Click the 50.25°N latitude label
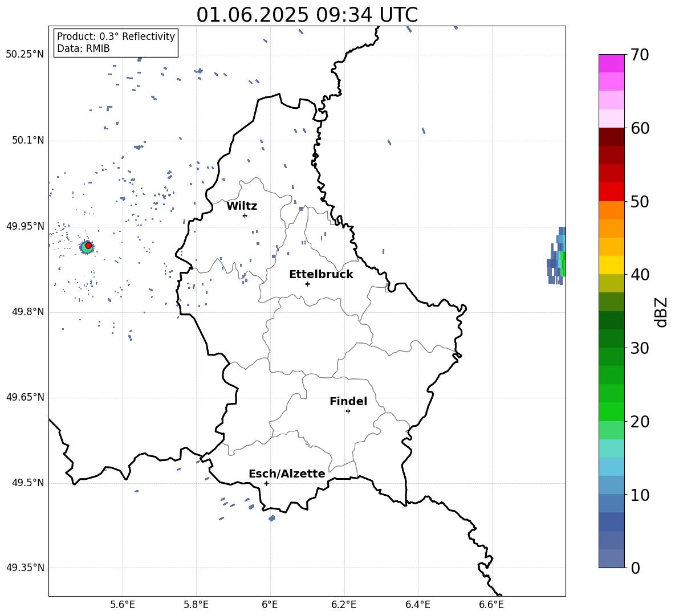 coord(25,55)
